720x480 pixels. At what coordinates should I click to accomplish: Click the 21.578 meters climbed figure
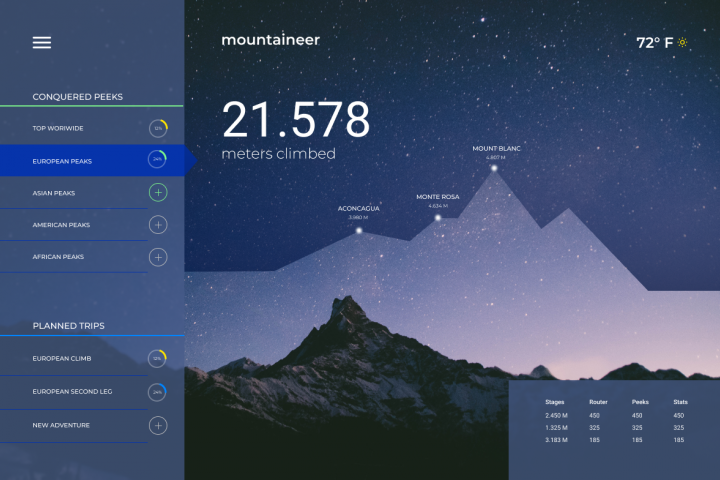coord(296,119)
